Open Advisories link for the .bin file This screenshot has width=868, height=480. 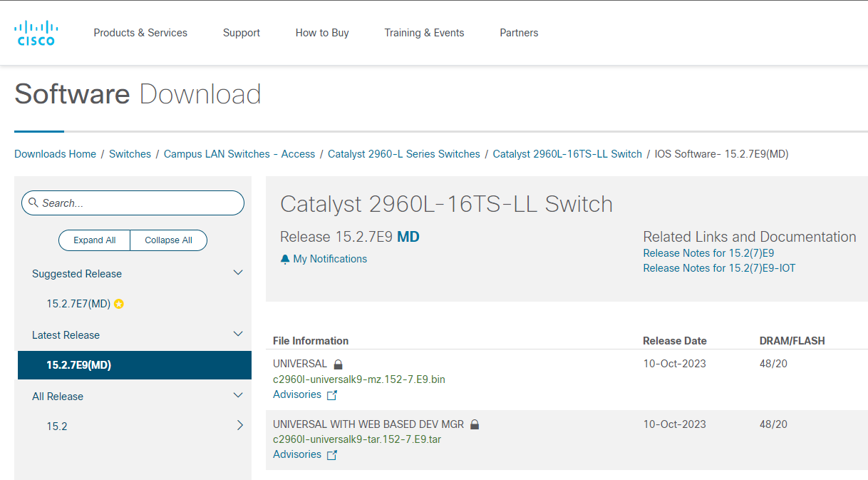297,394
